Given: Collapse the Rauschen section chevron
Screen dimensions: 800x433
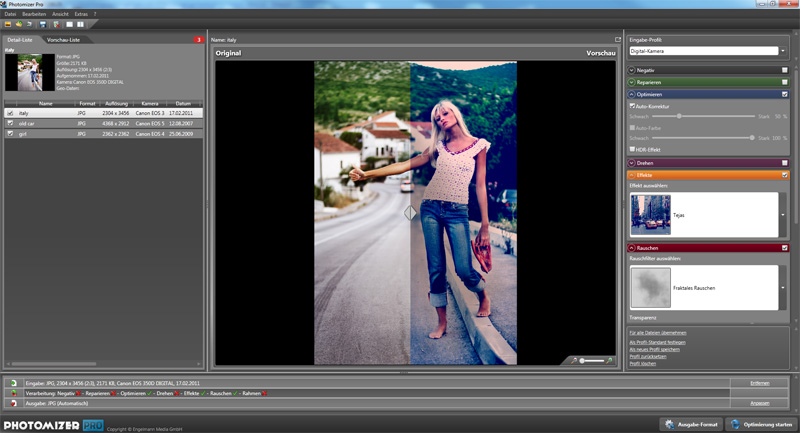Looking at the screenshot, I should pyautogui.click(x=632, y=248).
